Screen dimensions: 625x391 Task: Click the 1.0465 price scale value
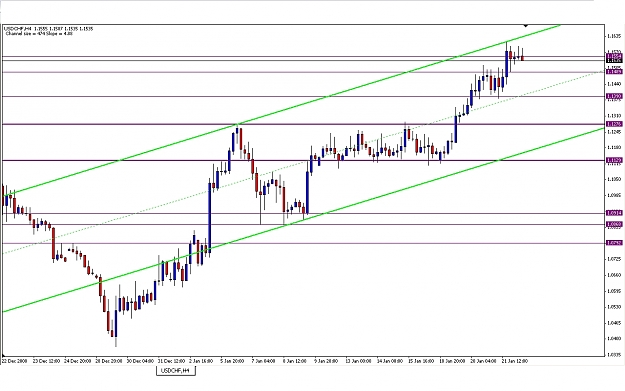[613, 323]
